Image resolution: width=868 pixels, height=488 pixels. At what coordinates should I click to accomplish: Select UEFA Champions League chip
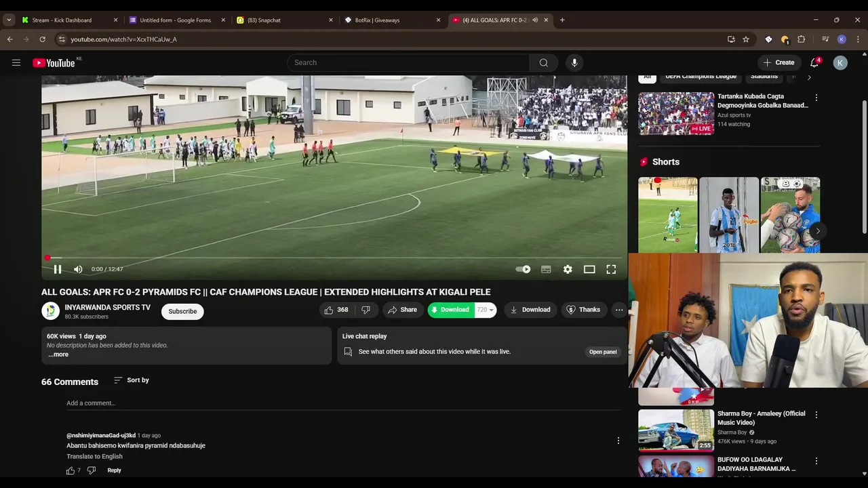pos(701,77)
